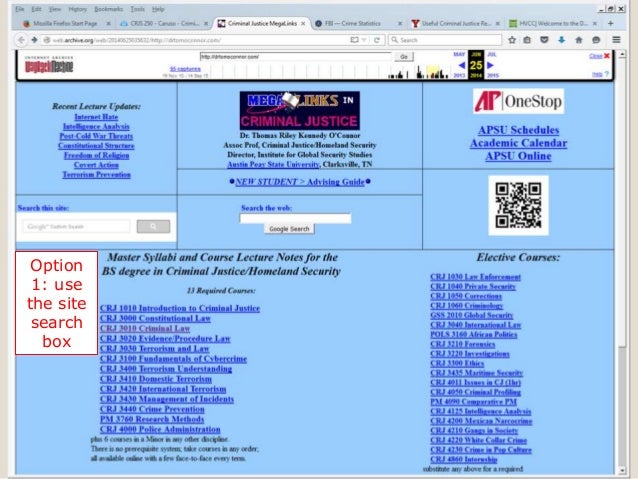
Task: Open the File menu
Action: (x=20, y=9)
